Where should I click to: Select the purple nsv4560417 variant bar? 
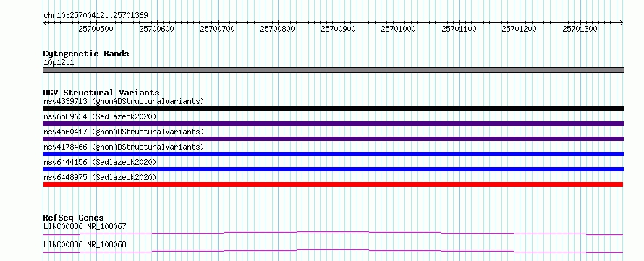click(x=334, y=139)
